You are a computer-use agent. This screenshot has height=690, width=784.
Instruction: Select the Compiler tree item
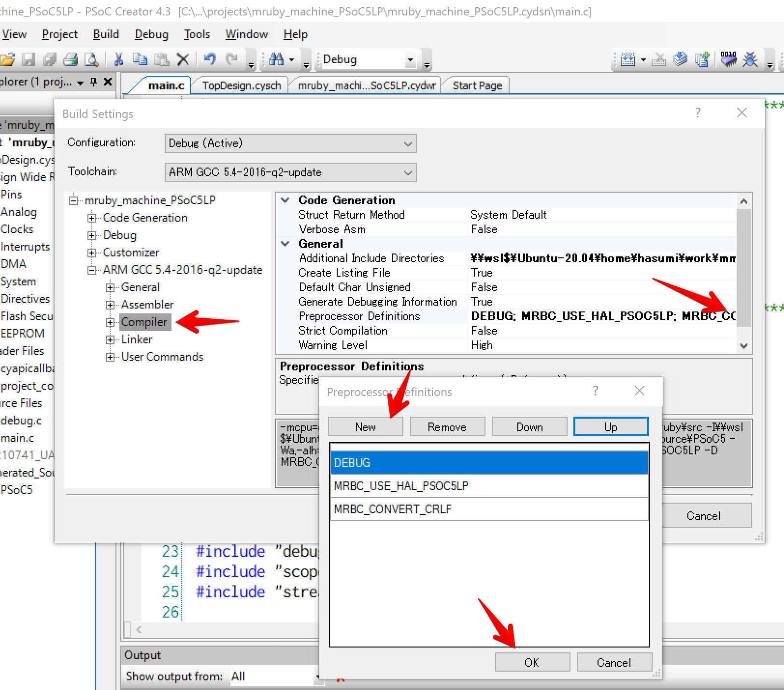144,322
